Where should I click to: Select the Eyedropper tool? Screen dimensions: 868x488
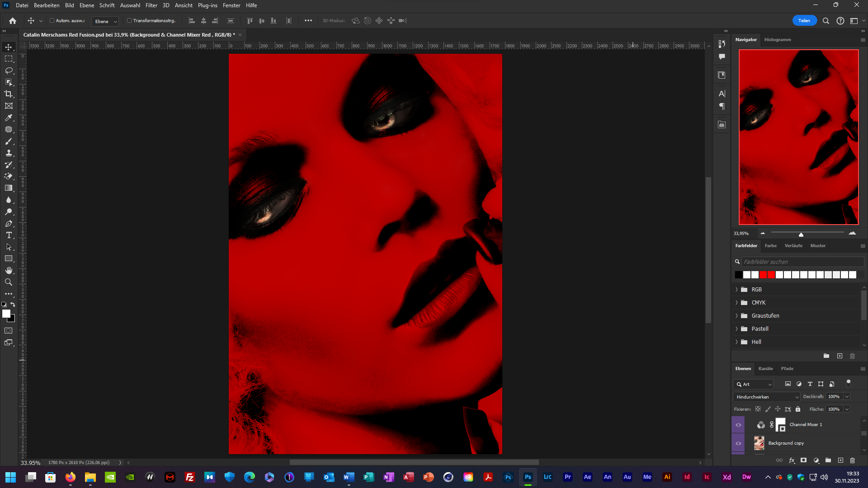click(x=9, y=117)
